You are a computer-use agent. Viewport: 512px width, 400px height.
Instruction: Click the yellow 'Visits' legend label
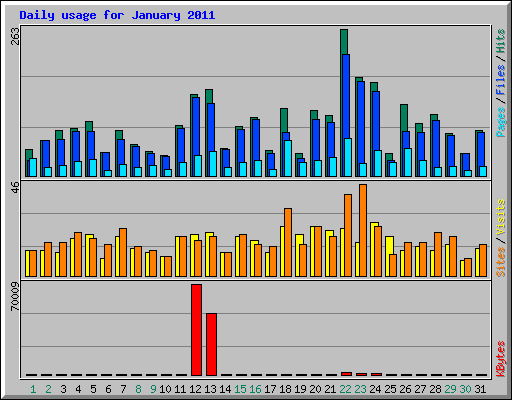click(x=500, y=217)
